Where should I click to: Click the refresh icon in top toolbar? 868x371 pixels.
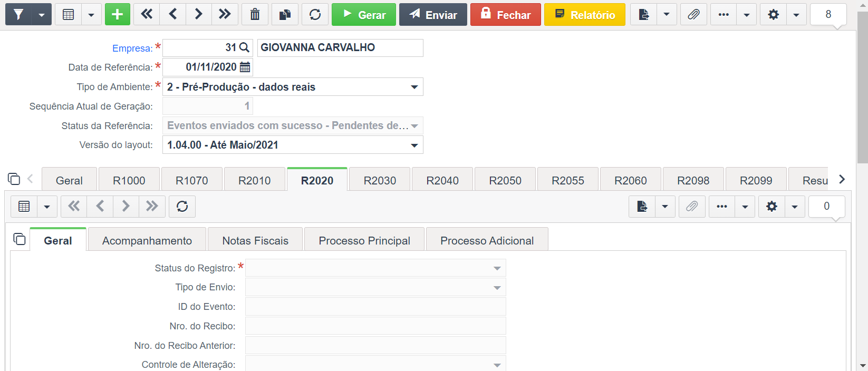tap(315, 15)
